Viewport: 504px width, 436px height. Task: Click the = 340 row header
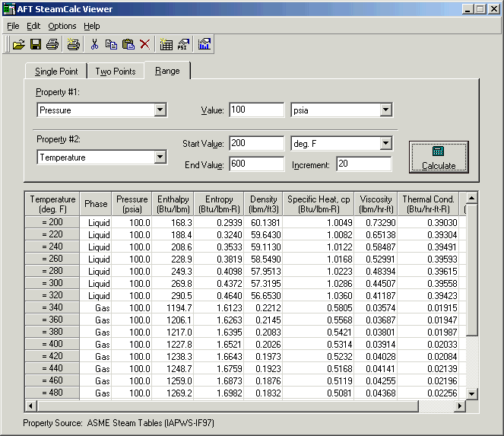pos(52,307)
